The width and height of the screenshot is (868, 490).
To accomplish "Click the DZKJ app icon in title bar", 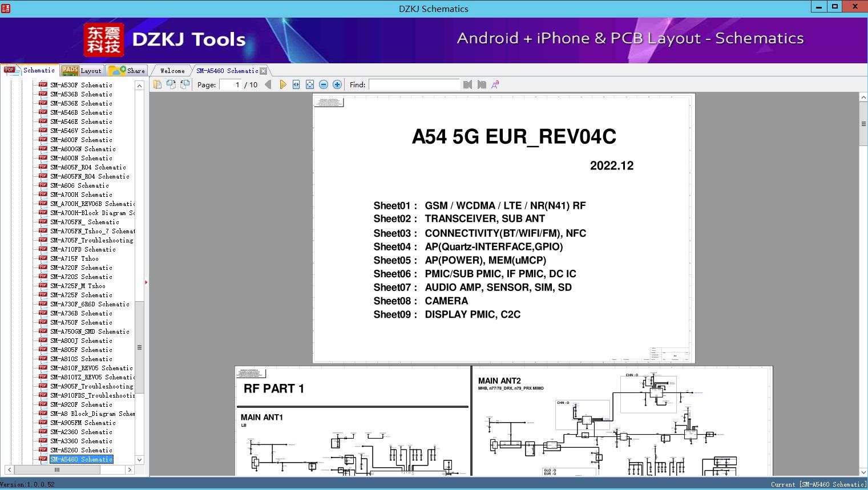I will 5,8.
